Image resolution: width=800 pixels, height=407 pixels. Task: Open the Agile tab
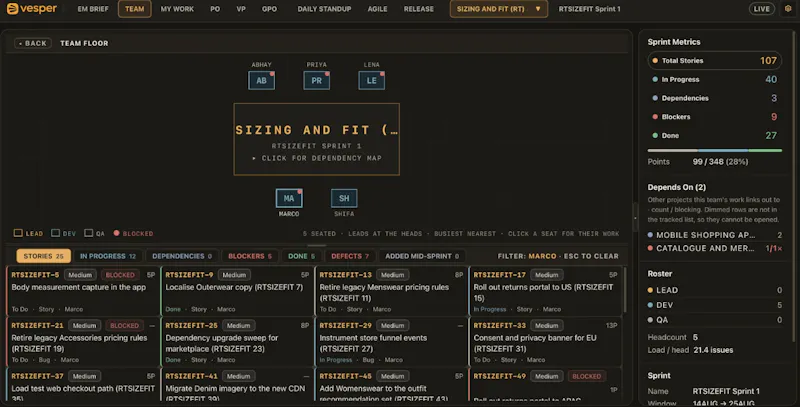pos(377,9)
